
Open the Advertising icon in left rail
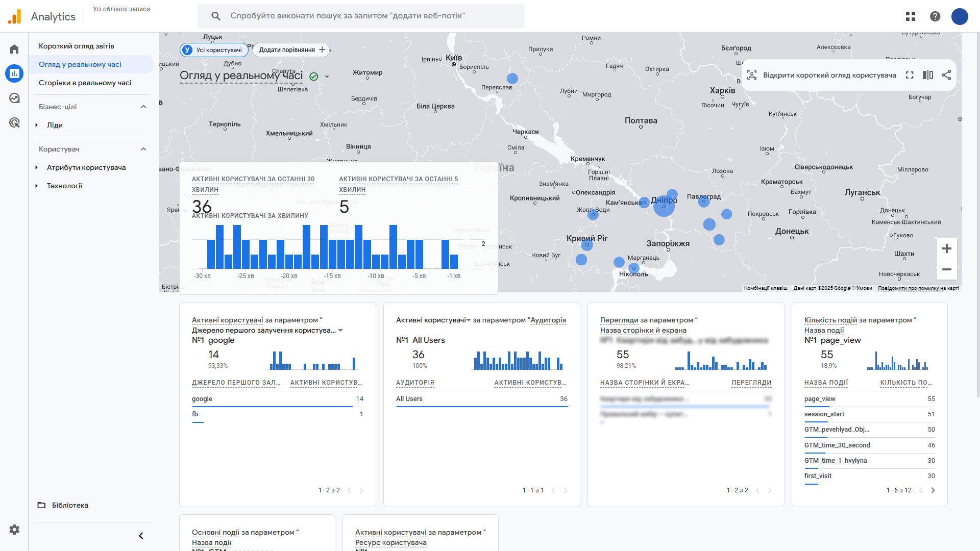14,122
